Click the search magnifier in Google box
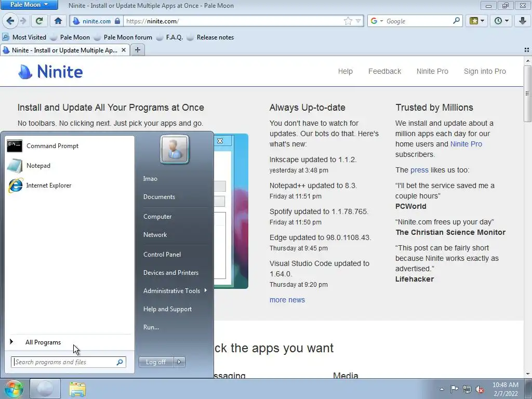This screenshot has width=532, height=399. (x=456, y=21)
